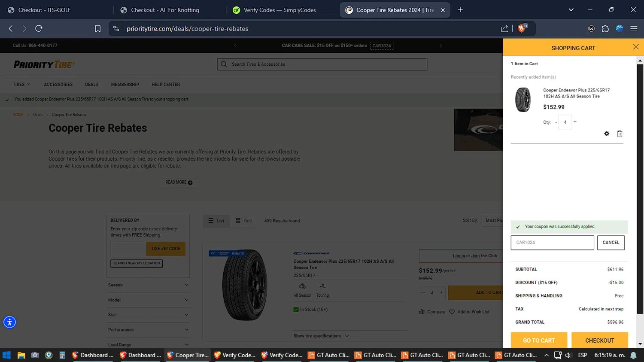
Task: Open a new browser tab
Action: coord(460,9)
